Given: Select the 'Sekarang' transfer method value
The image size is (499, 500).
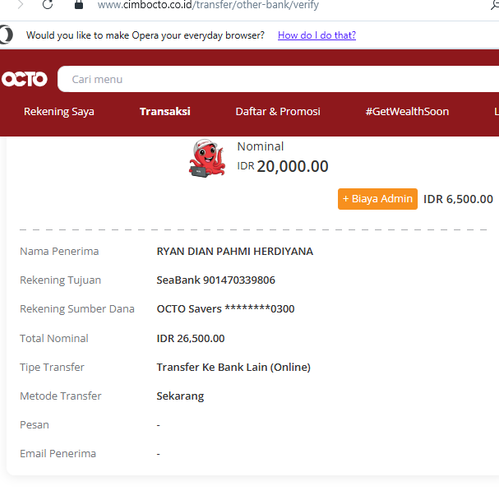Looking at the screenshot, I should pos(180,396).
